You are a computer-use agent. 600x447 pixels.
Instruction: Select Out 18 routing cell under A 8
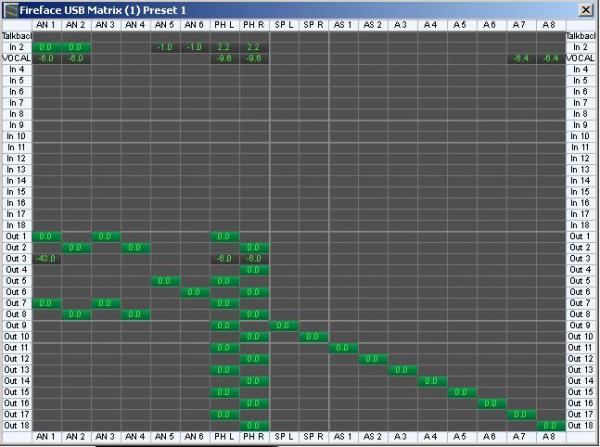pos(551,426)
